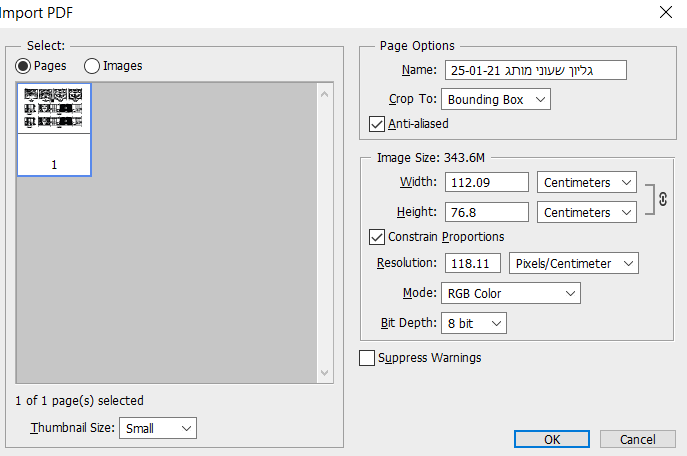Image resolution: width=687 pixels, height=456 pixels.
Task: Open the Thumbnail Size dropdown
Action: coord(158,428)
